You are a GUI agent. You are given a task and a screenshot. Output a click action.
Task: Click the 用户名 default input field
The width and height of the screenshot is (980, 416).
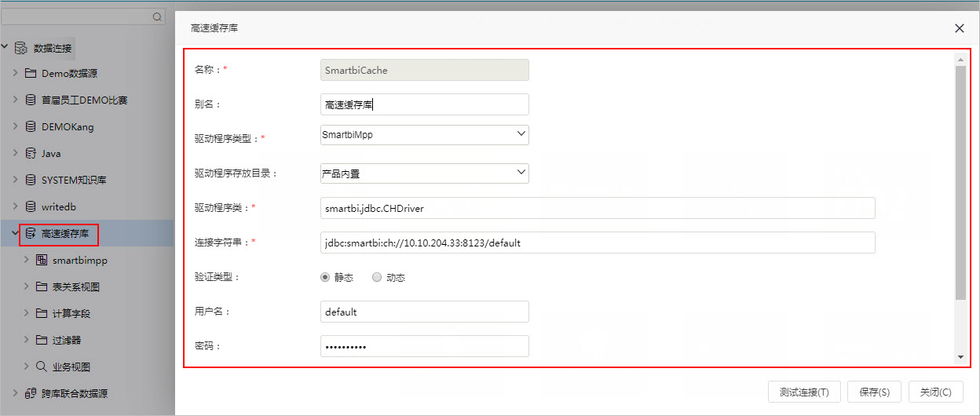pos(425,312)
